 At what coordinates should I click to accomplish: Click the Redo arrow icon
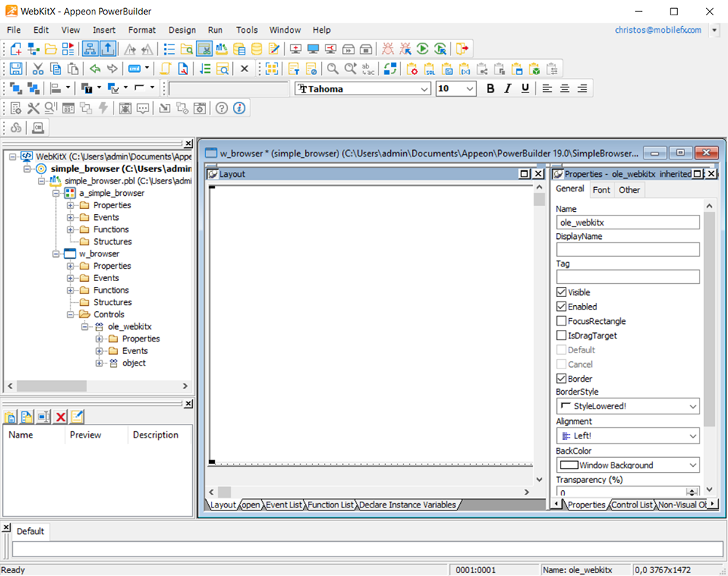(112, 69)
